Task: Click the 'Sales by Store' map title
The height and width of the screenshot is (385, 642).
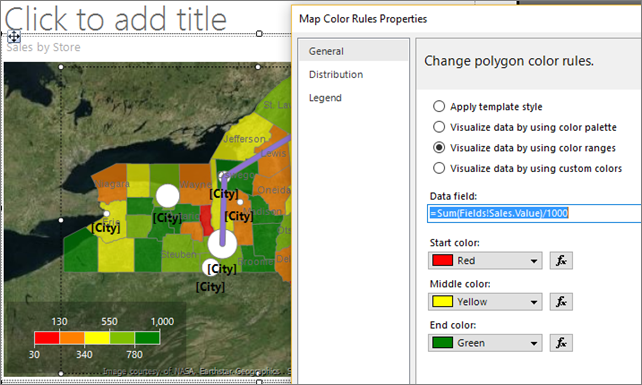Action: pos(43,48)
